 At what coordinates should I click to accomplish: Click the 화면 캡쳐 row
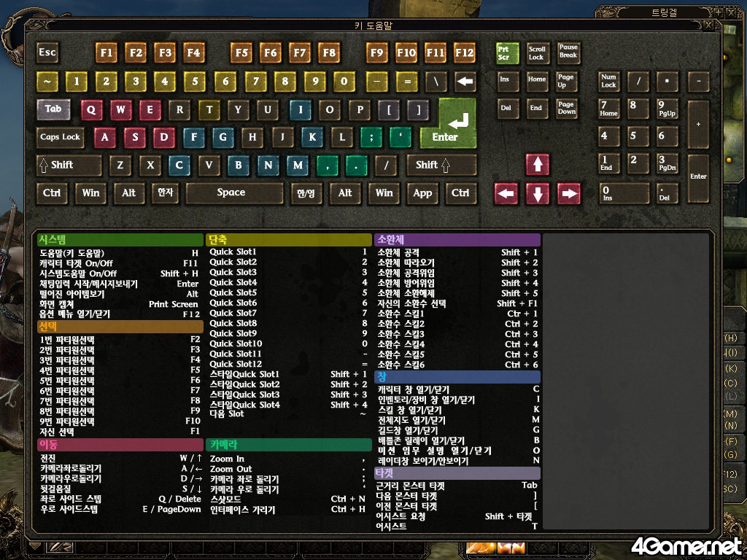coord(119,304)
